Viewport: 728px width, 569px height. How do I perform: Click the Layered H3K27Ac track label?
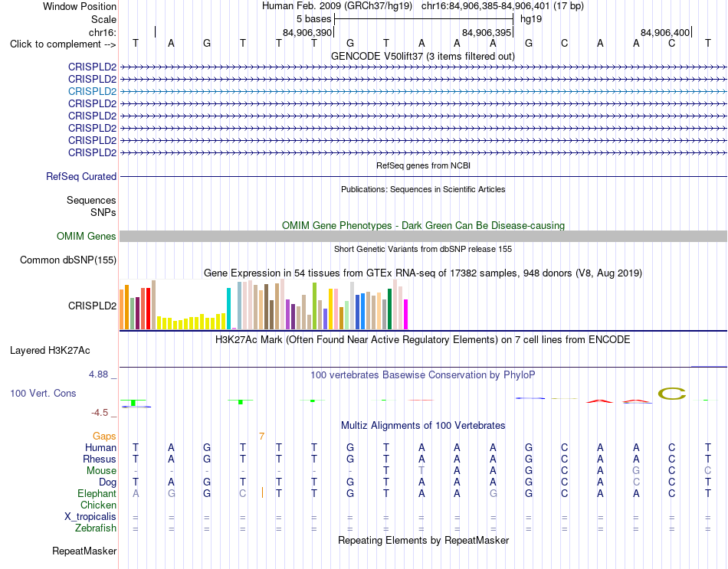[50, 351]
